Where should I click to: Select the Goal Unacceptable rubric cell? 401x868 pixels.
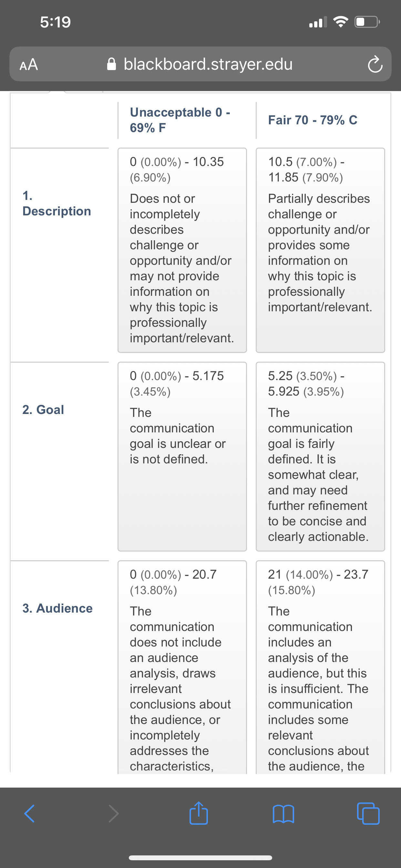click(182, 457)
